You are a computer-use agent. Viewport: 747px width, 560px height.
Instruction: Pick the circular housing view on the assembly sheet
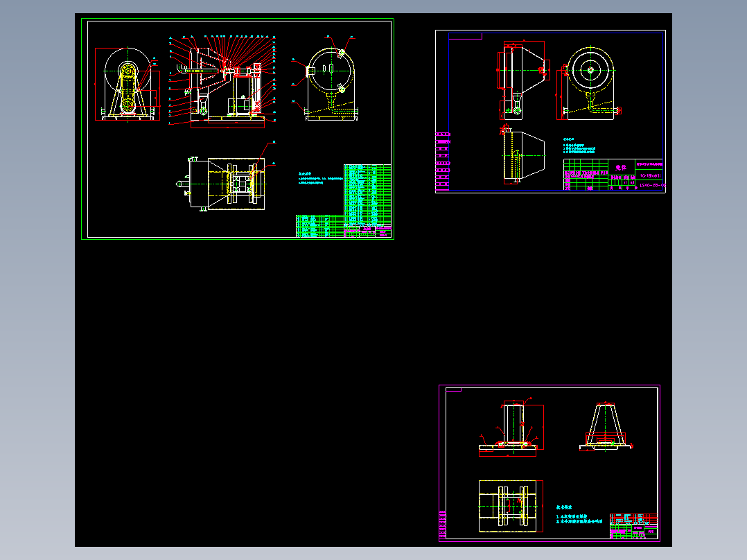[330, 78]
